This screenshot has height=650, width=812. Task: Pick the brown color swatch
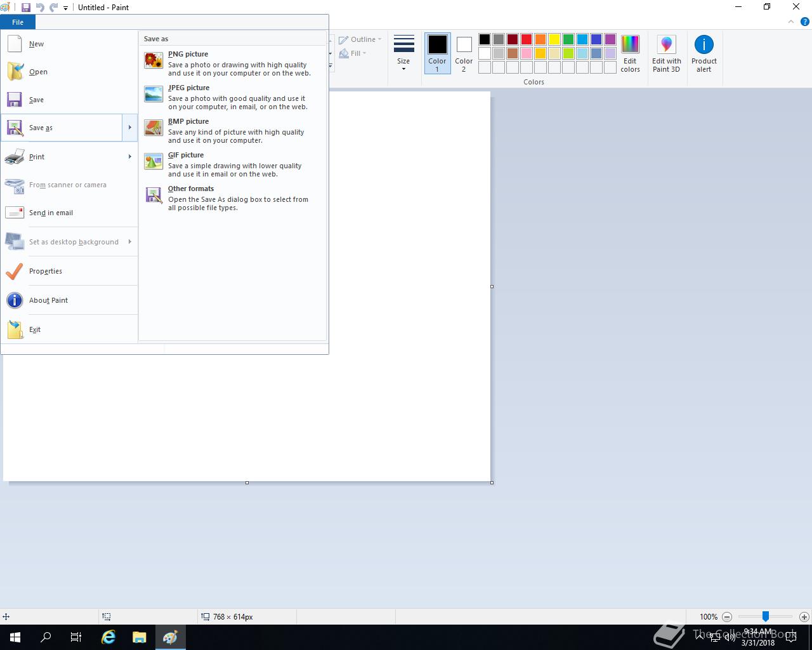(513, 53)
